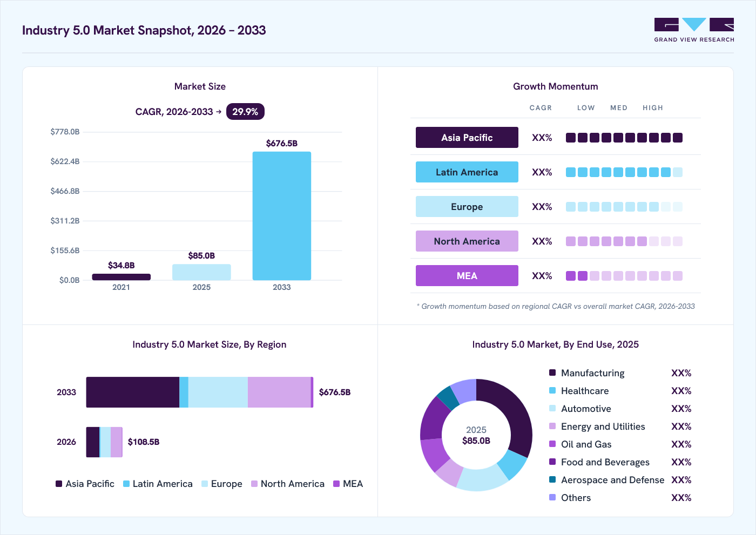Click the Oil and Gas legend swatch
This screenshot has width=756, height=535.
click(x=552, y=444)
